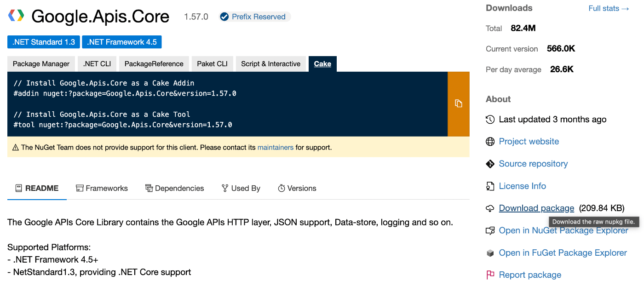Viewport: 644px width, 287px height.
Task: Click the clock icon beside Last updated
Action: (x=490, y=120)
